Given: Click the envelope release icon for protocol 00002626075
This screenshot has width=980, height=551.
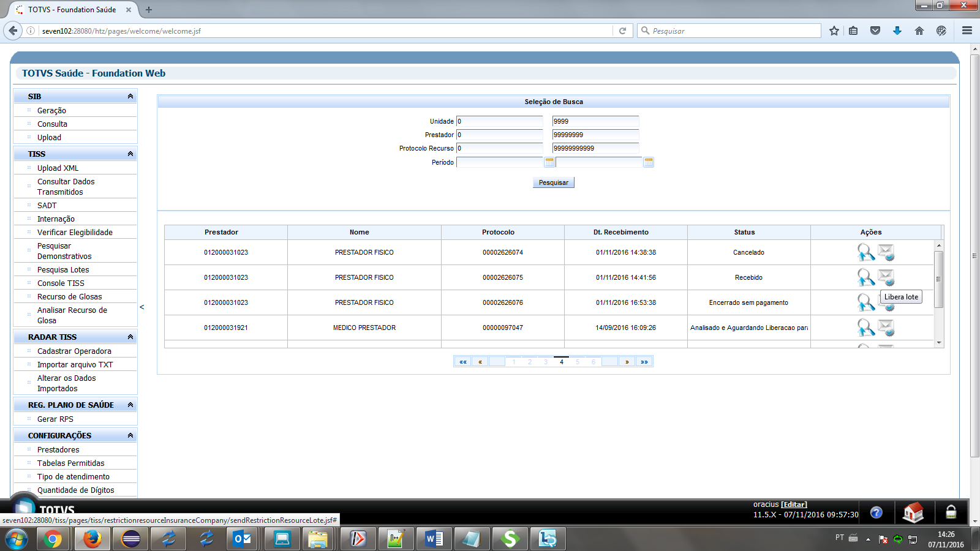Looking at the screenshot, I should click(x=886, y=277).
